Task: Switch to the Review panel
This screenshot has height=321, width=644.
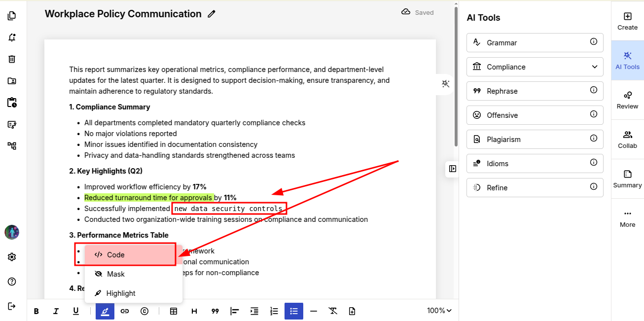Action: pyautogui.click(x=627, y=100)
